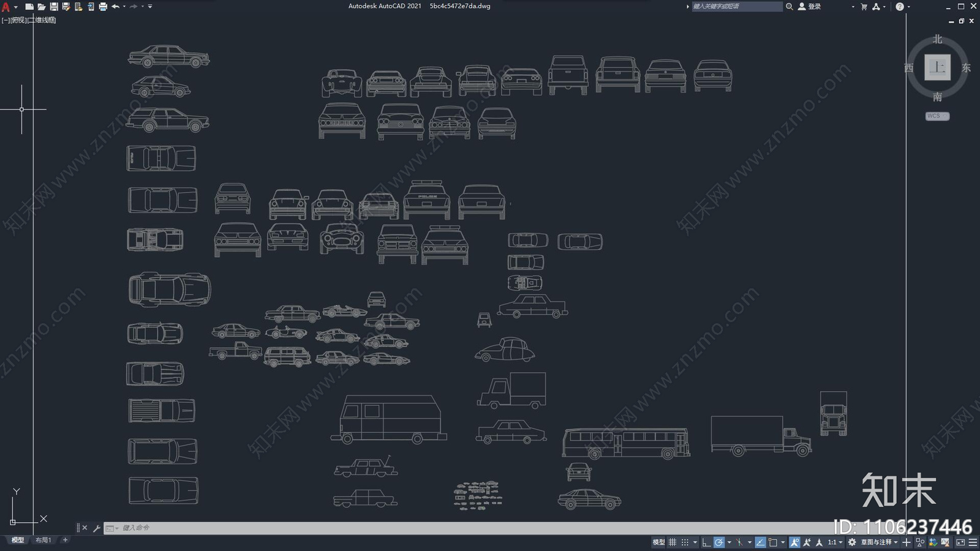Viewport: 980px width, 551px height.
Task: Click the command line customize wrench icon
Action: (x=97, y=528)
